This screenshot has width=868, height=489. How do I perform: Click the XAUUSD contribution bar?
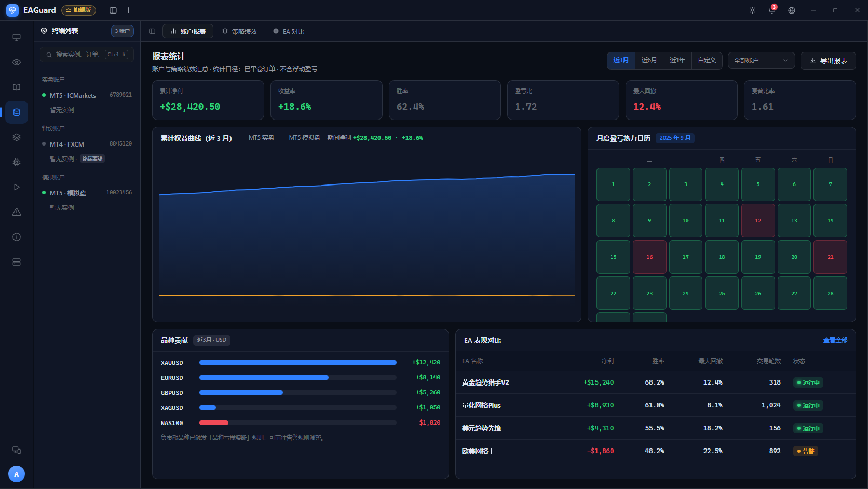point(298,363)
